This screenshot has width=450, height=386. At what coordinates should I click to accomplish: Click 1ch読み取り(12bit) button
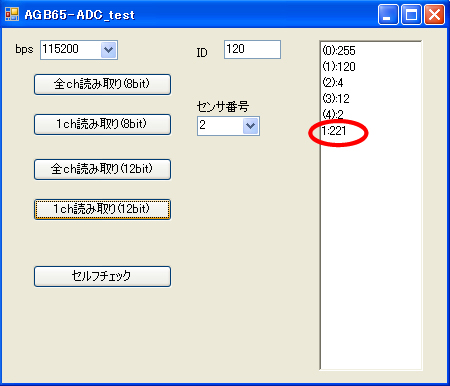pos(102,209)
